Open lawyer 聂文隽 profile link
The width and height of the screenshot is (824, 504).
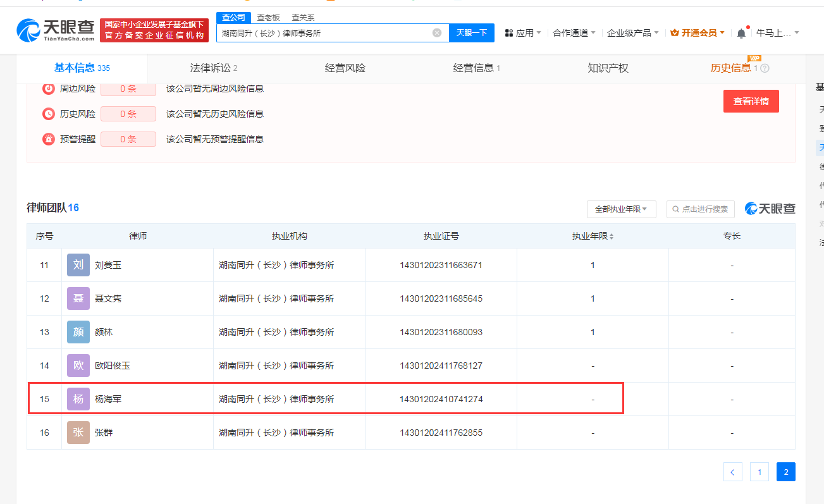point(108,298)
